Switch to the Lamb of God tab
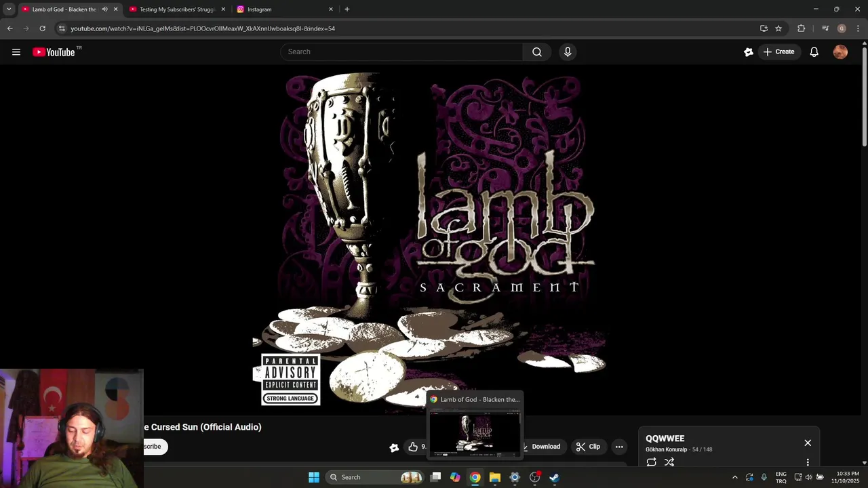This screenshot has width=868, height=488. click(64, 9)
